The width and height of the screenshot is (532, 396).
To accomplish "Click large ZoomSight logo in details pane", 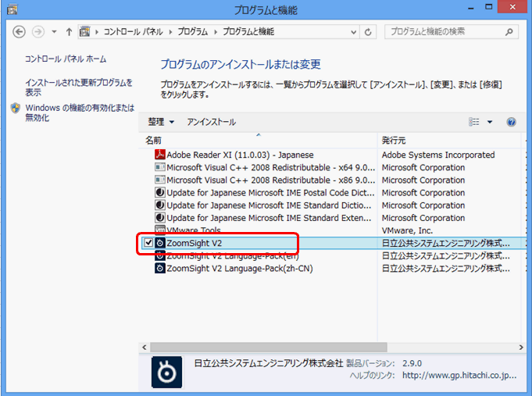I will [x=166, y=372].
